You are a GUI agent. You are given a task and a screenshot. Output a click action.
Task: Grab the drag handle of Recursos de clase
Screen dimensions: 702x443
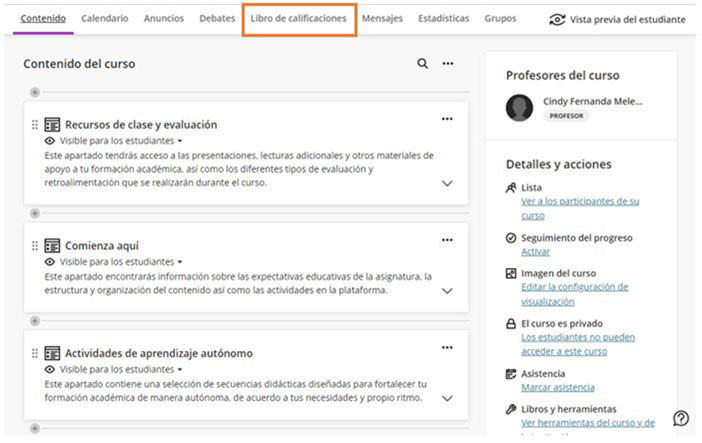(35, 125)
